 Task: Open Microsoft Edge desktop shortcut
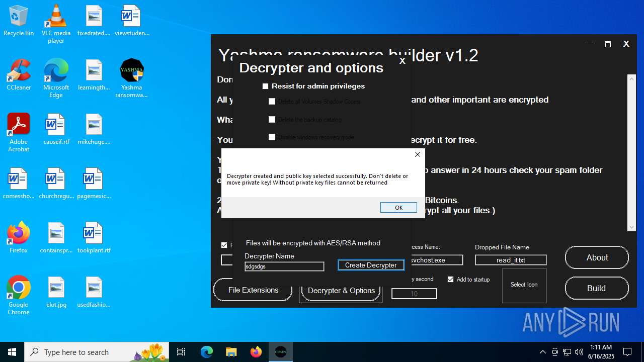[56, 78]
